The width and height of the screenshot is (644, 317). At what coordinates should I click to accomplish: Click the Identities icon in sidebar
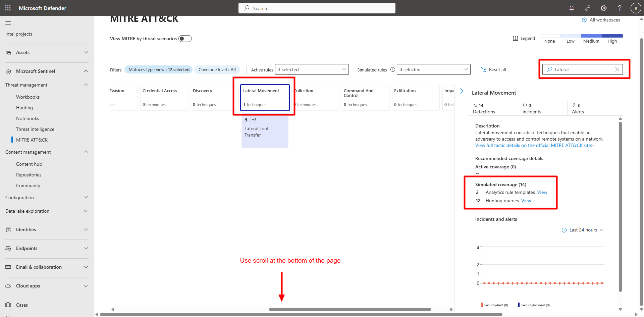pos(8,230)
